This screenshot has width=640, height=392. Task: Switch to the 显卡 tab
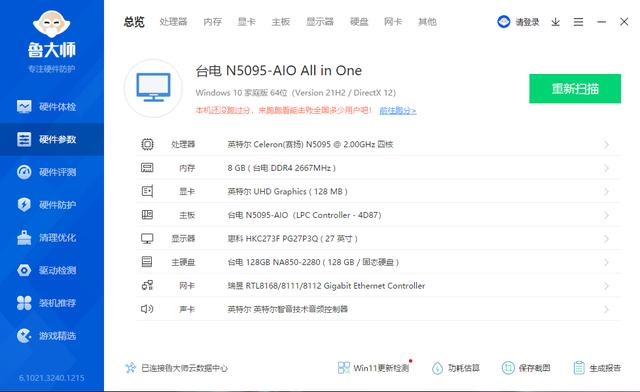tap(247, 22)
